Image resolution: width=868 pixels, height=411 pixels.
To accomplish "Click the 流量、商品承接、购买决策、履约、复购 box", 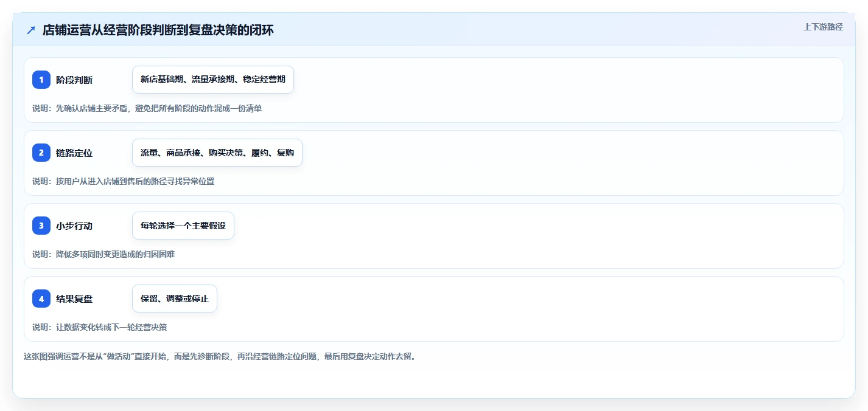I will [217, 153].
